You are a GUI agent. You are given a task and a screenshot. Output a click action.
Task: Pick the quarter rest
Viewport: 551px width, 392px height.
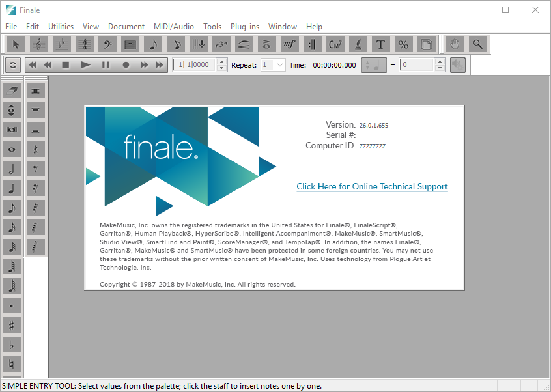(x=35, y=150)
